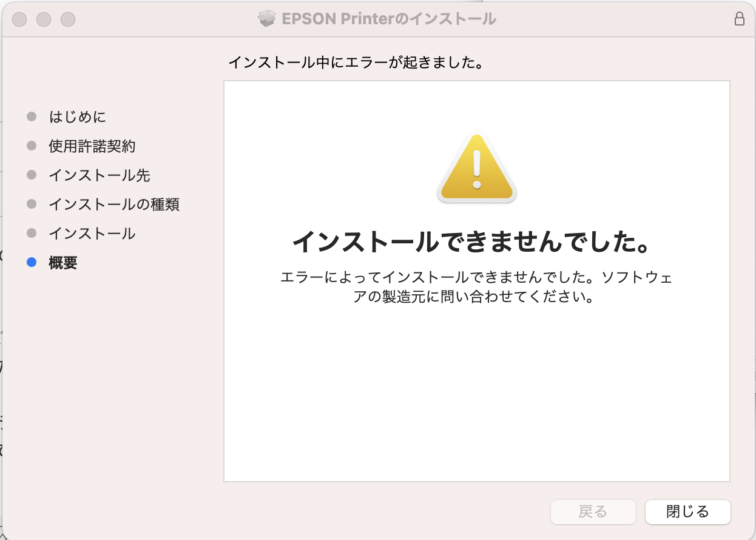Select the 概要 step in sidebar
This screenshot has width=756, height=540.
[63, 263]
